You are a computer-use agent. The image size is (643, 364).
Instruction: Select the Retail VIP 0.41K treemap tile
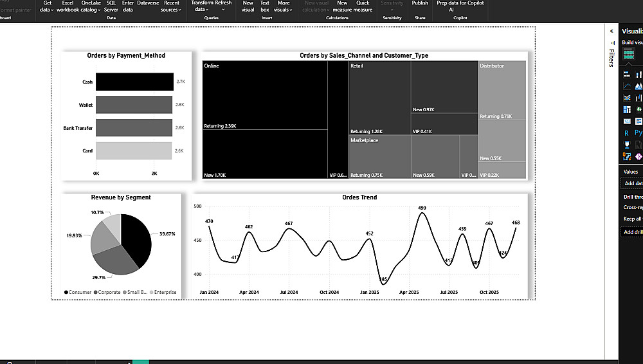pos(444,124)
